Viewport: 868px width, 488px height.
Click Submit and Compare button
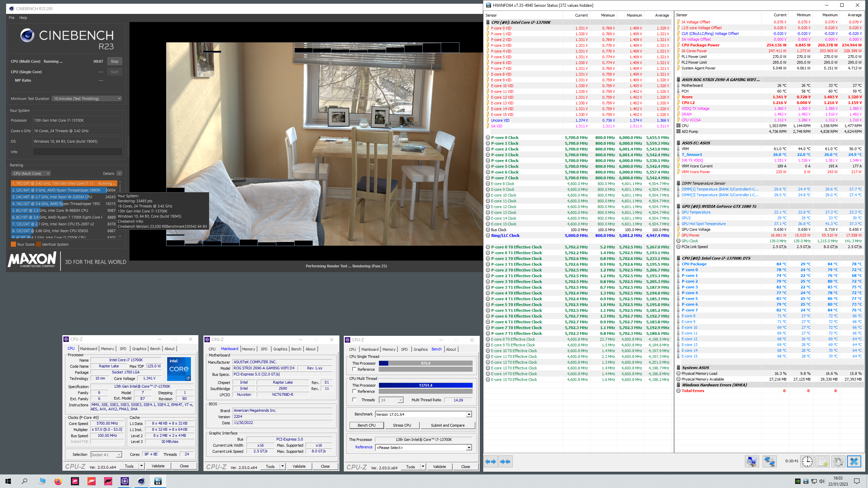coord(448,425)
